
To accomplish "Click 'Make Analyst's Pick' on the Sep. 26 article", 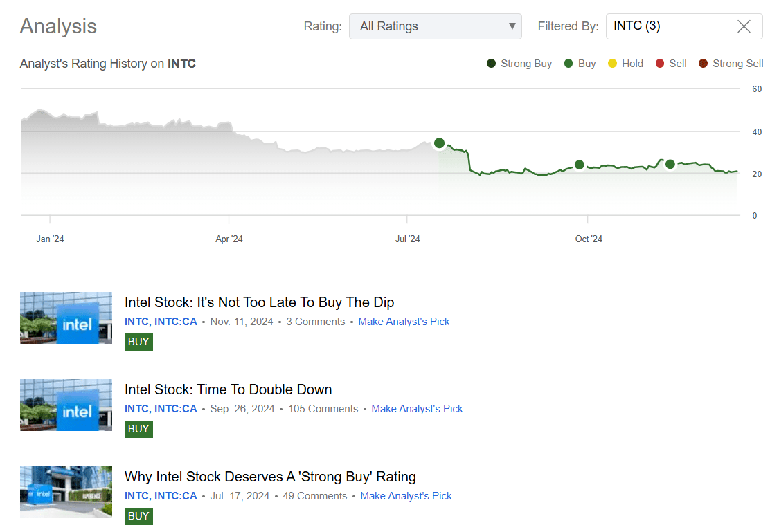I will [417, 408].
